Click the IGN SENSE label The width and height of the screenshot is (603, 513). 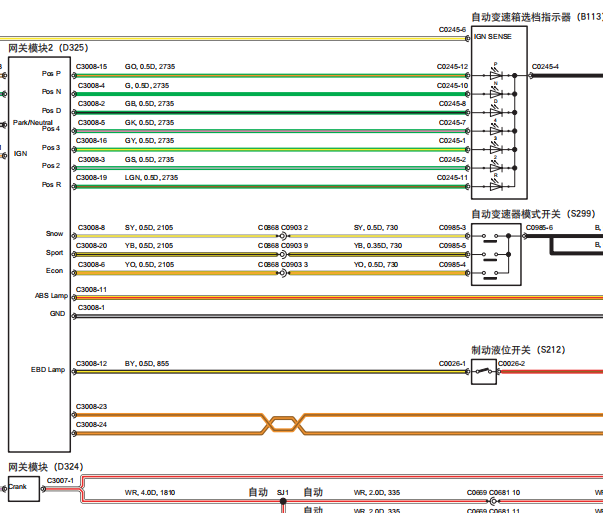(493, 37)
